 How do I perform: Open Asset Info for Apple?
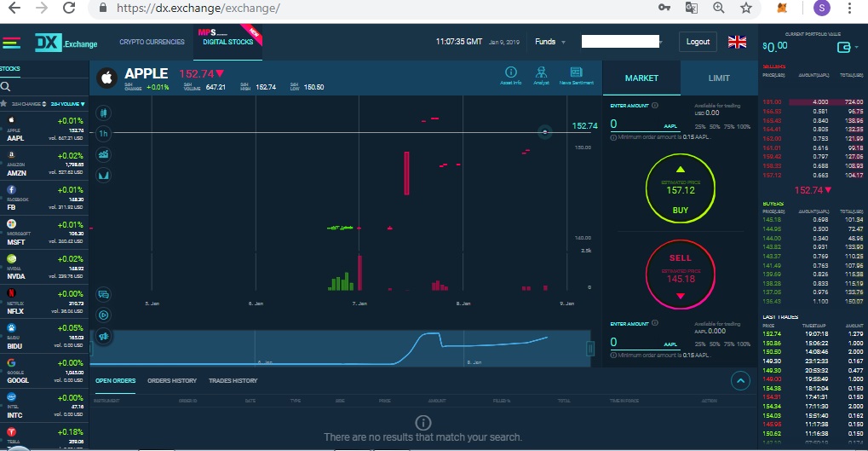(x=511, y=75)
